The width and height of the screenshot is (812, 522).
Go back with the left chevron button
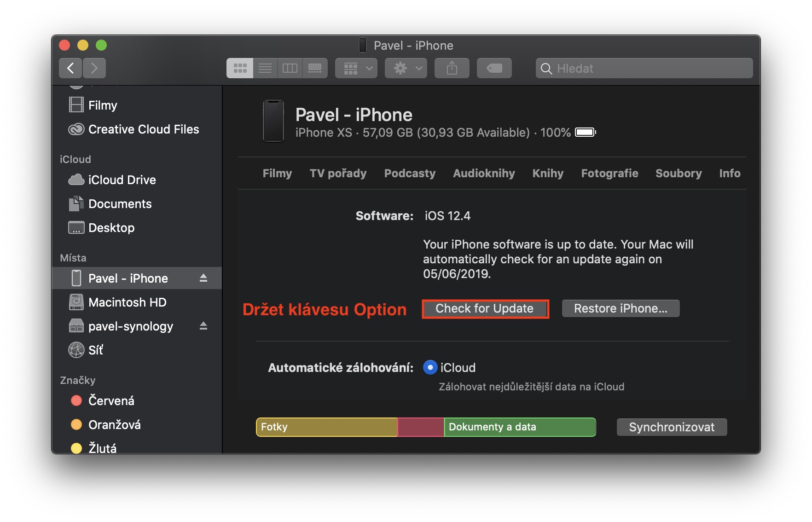tap(70, 68)
